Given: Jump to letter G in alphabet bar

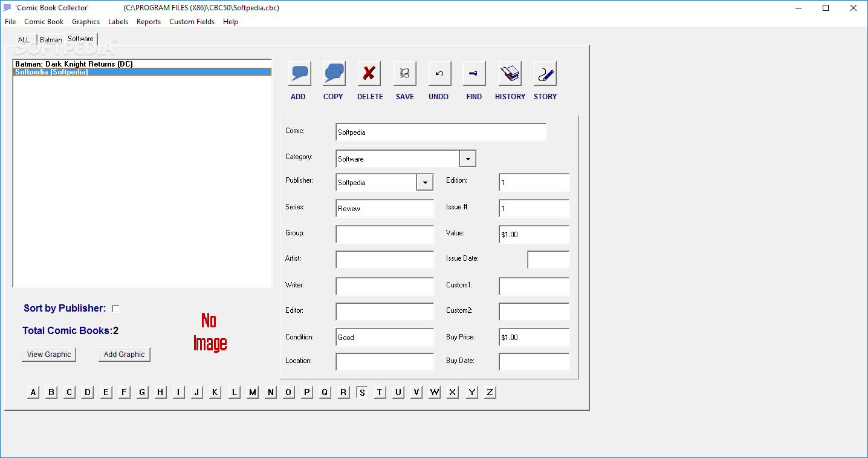Looking at the screenshot, I should pyautogui.click(x=142, y=392).
